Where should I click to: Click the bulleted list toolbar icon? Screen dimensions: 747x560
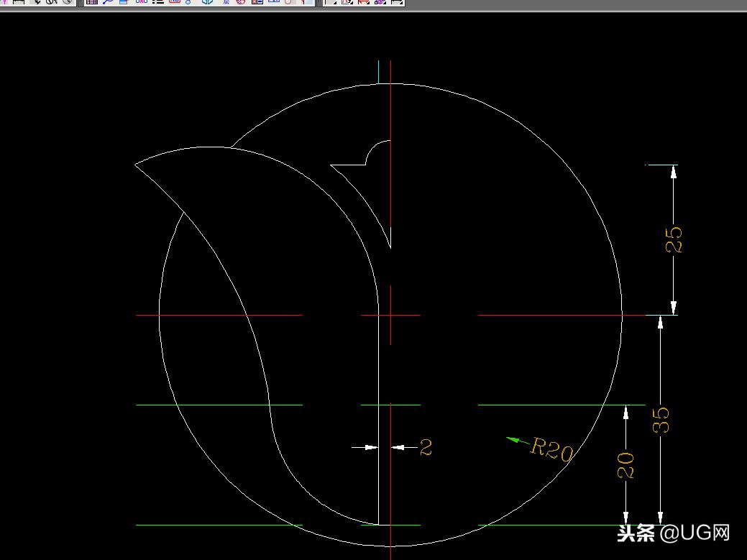[157, 2]
